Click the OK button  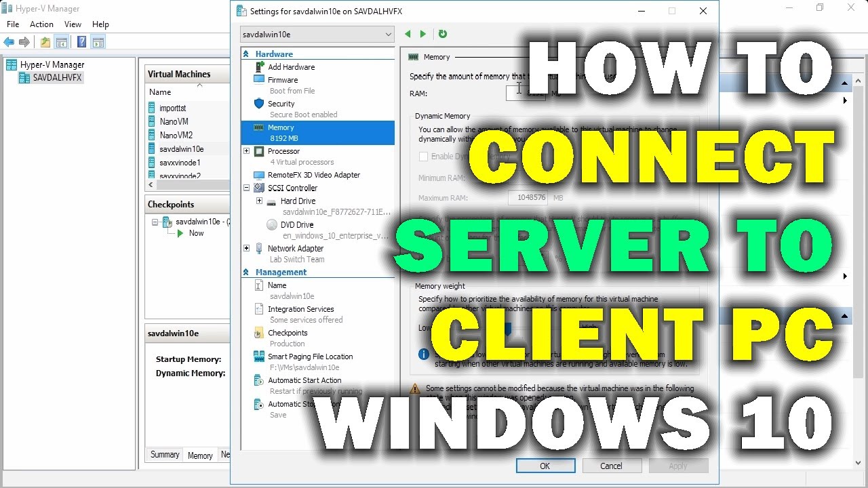pos(545,466)
